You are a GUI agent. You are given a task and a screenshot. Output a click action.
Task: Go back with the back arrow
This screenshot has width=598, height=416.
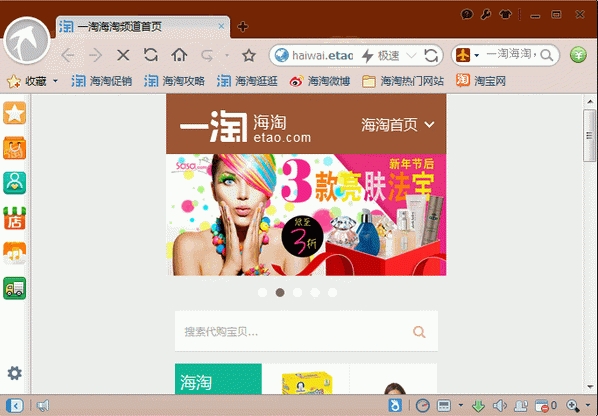tap(68, 55)
